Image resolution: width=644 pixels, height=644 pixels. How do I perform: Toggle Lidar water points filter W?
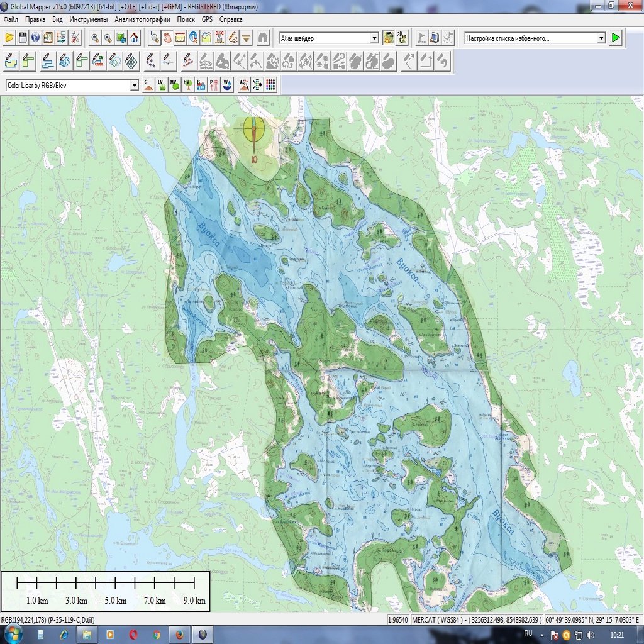[x=227, y=85]
